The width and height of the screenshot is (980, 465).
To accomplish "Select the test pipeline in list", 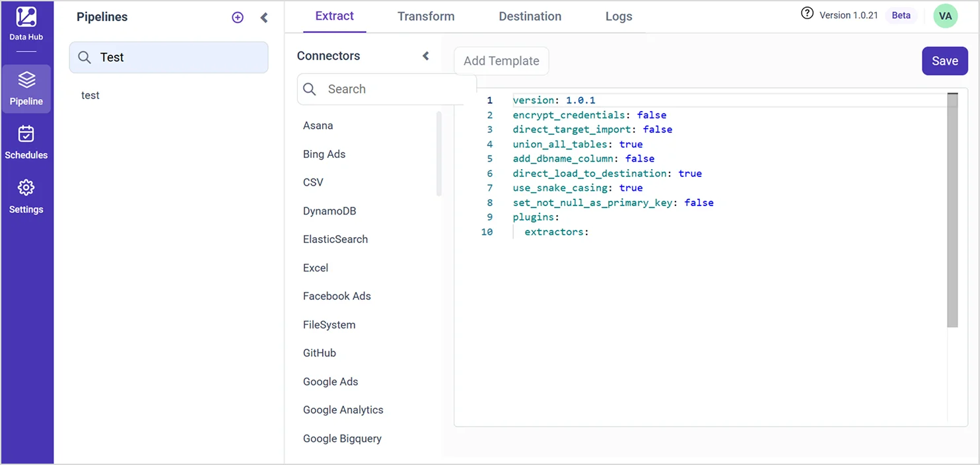I will (90, 96).
